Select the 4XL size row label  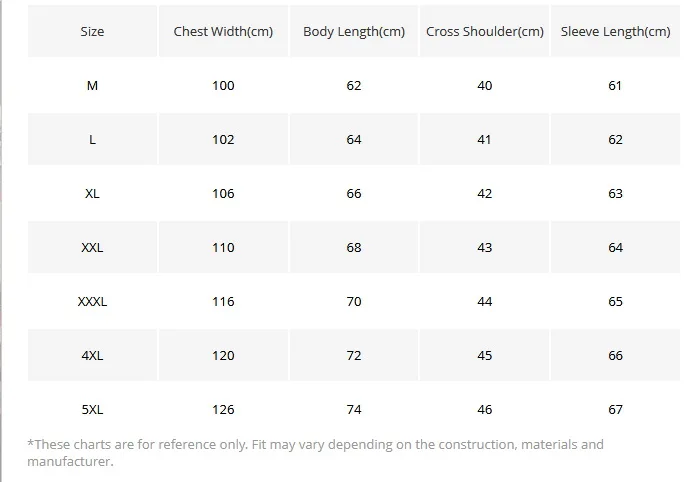pyautogui.click(x=92, y=356)
